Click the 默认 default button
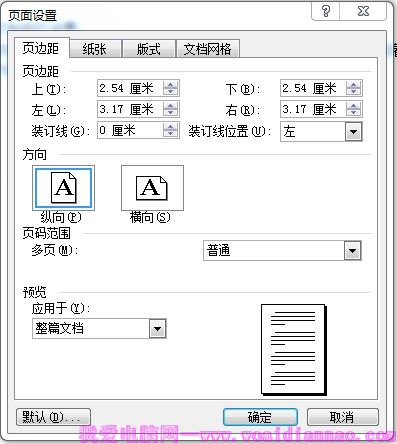The width and height of the screenshot is (397, 444). coord(53,417)
